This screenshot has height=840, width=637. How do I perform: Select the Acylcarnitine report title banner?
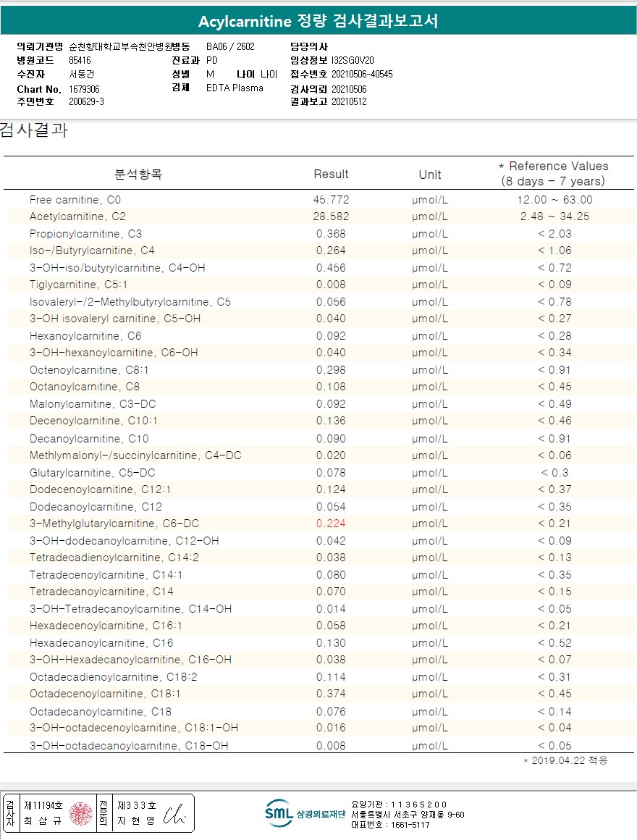(x=318, y=20)
